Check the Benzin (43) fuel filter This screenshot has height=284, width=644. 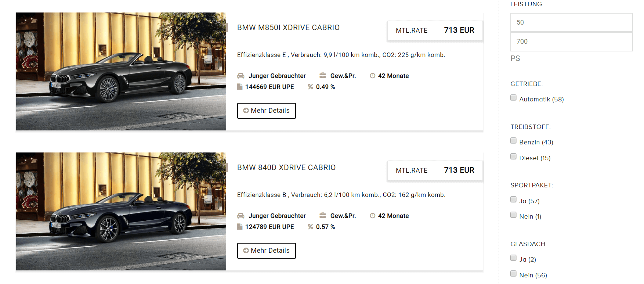pyautogui.click(x=513, y=141)
